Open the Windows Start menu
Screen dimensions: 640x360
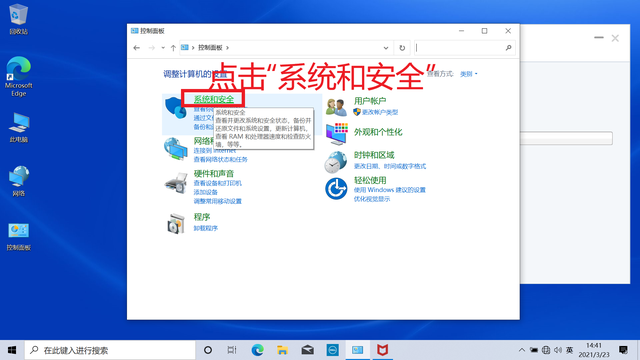(12, 350)
